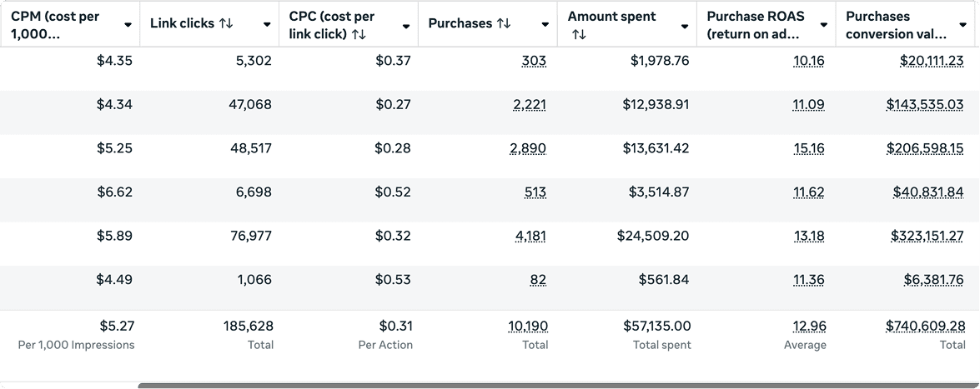Screen dimensions: 980x389
Task: Open the CPC column options dropdown
Action: [x=406, y=25]
